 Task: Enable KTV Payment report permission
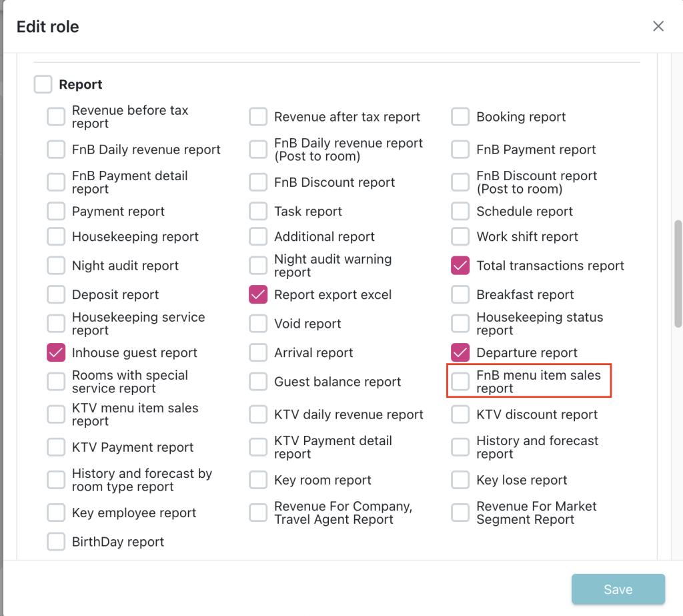[x=56, y=447]
